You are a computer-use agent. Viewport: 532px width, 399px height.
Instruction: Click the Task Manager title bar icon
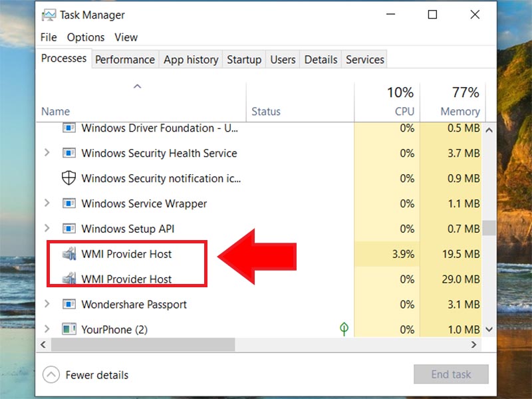(x=49, y=15)
